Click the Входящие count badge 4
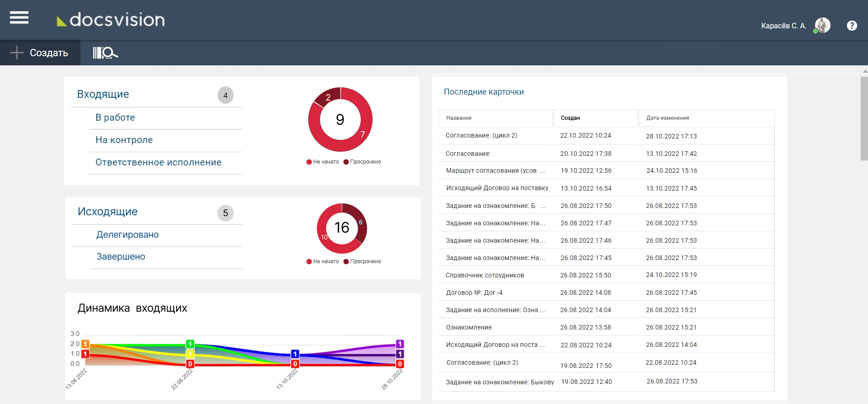Image resolution: width=868 pixels, height=404 pixels. (225, 96)
